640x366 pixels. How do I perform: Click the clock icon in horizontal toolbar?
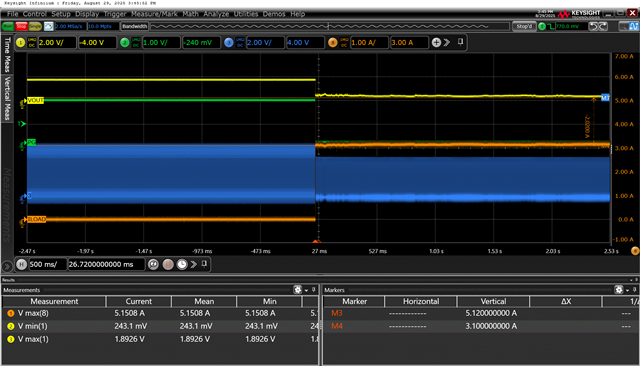click(182, 264)
